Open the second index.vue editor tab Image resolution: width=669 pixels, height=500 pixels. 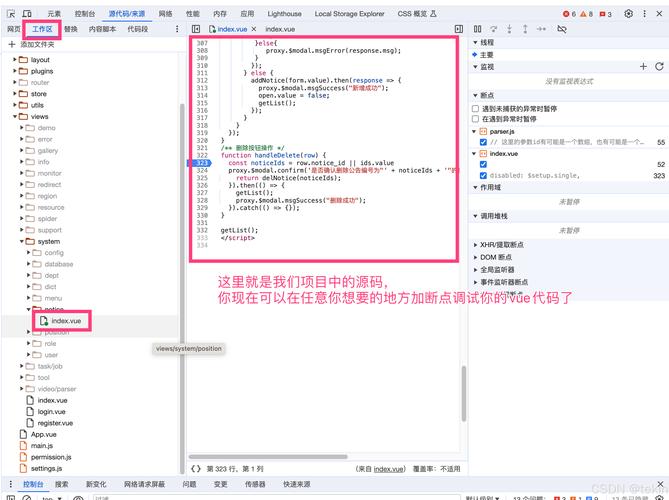click(280, 29)
